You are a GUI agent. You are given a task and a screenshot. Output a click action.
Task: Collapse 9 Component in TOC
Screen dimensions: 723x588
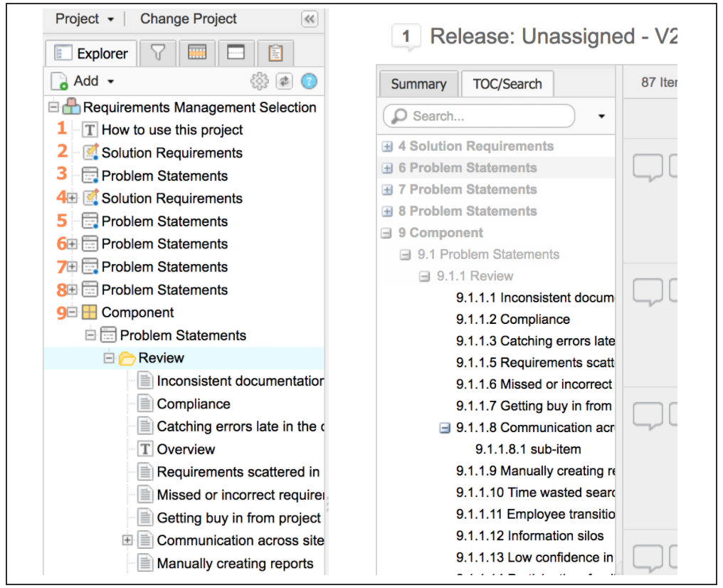coord(386,233)
